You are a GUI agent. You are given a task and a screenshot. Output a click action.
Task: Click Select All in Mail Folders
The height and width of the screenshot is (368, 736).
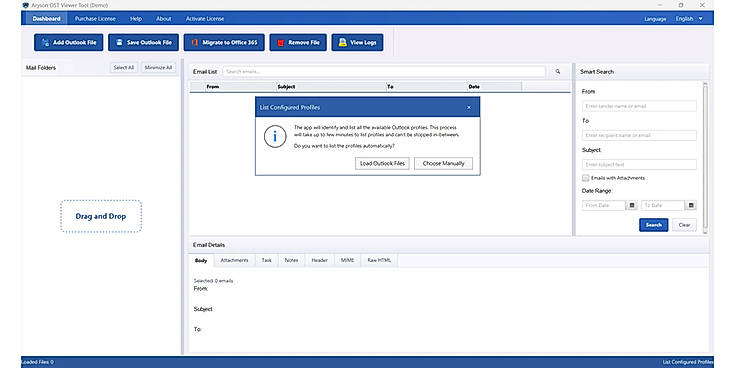pos(124,68)
